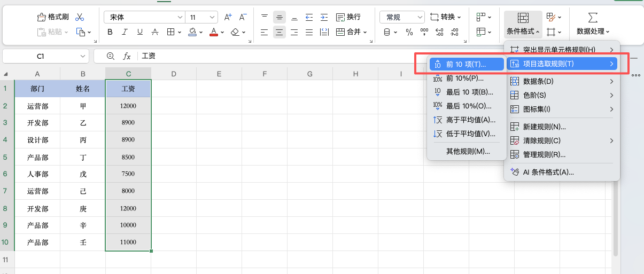The image size is (644, 274).
Task: Click the cell borders icon
Action: tap(170, 32)
